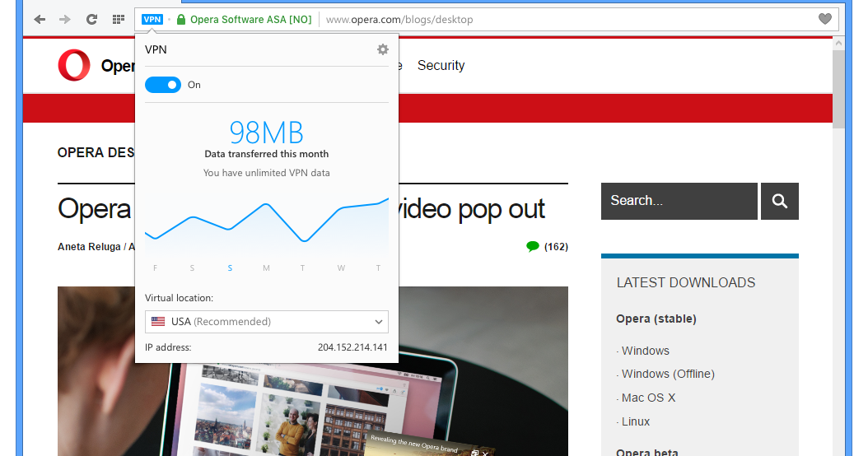Click the IP address 204.152.214.141

pos(352,347)
